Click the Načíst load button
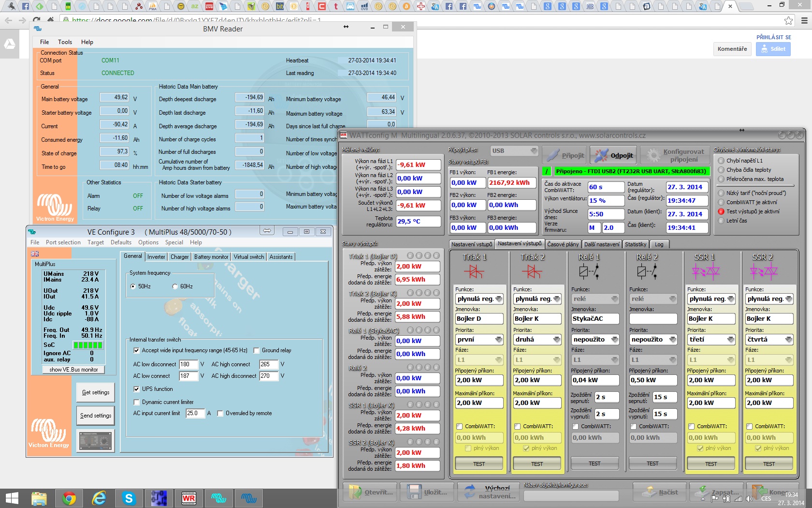This screenshot has width=812, height=508. tap(660, 492)
